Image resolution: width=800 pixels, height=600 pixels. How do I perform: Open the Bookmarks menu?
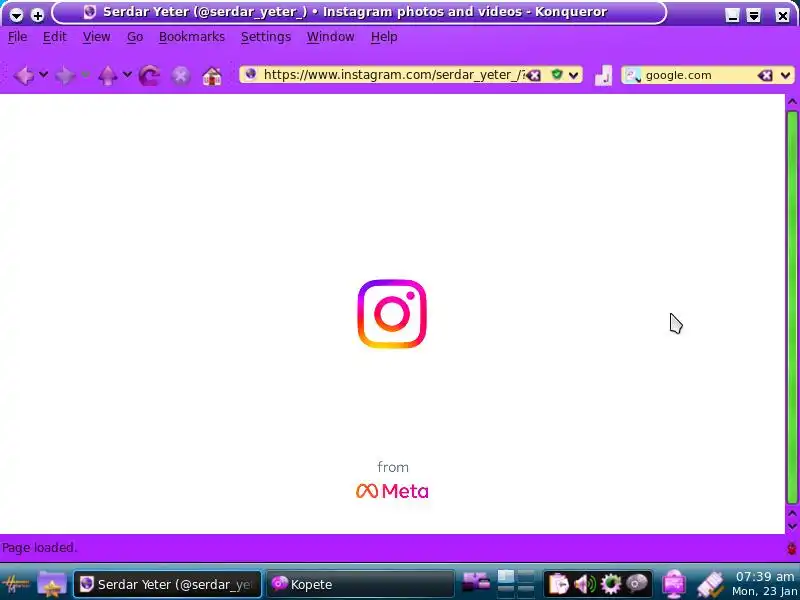(192, 37)
